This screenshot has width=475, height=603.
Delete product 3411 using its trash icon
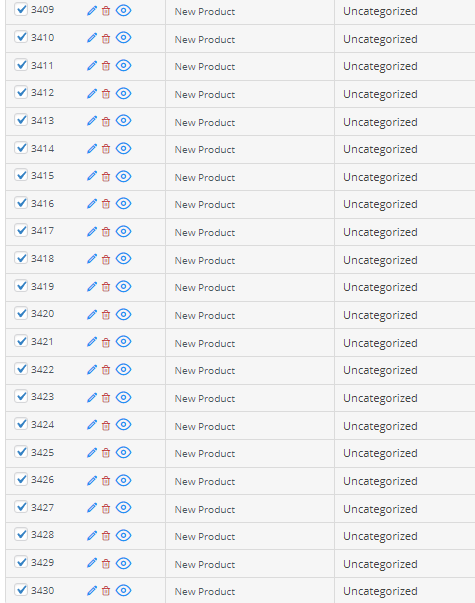[x=106, y=66]
